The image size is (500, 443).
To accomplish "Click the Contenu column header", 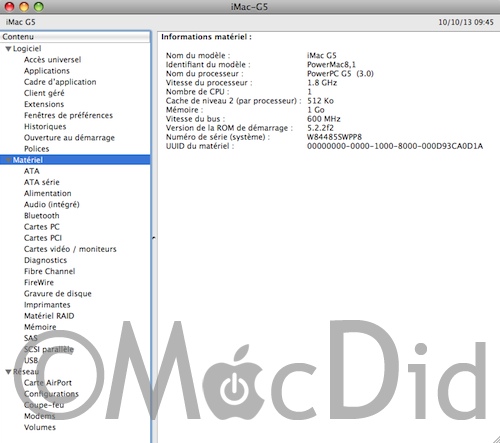I will 75,37.
